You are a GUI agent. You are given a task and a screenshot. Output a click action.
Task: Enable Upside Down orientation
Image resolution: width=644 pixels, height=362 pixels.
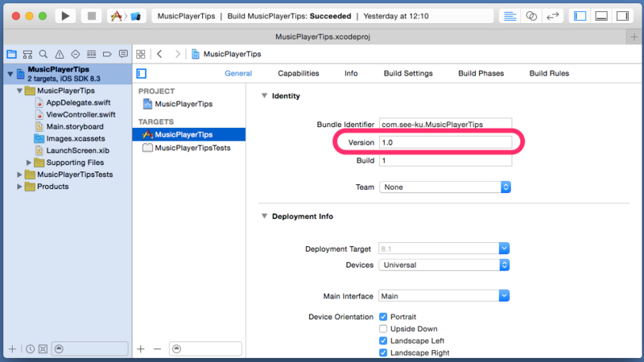click(x=383, y=329)
